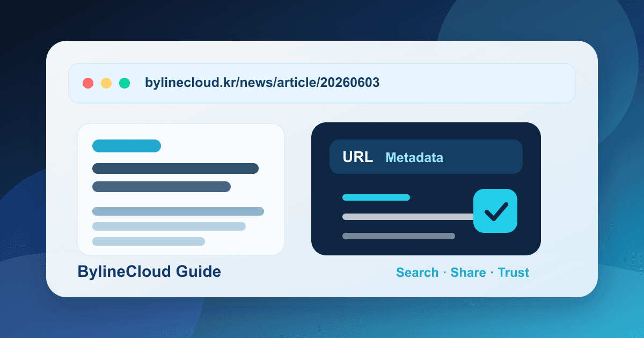Open the dark metadata panel card
644x338 pixels.
click(426, 189)
